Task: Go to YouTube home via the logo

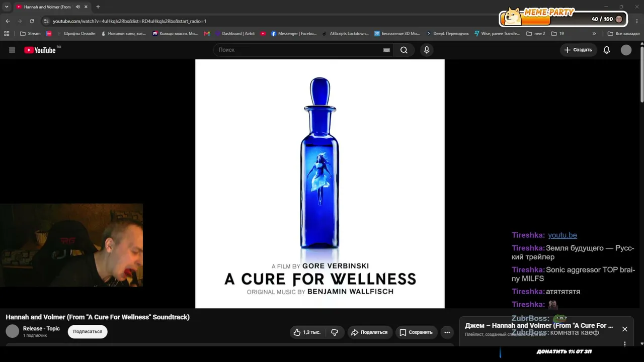Action: (40, 50)
